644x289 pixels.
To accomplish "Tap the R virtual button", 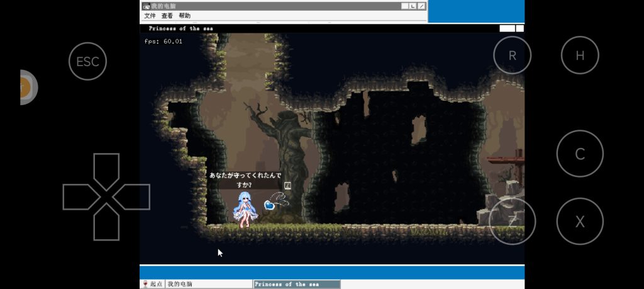I will coord(512,55).
